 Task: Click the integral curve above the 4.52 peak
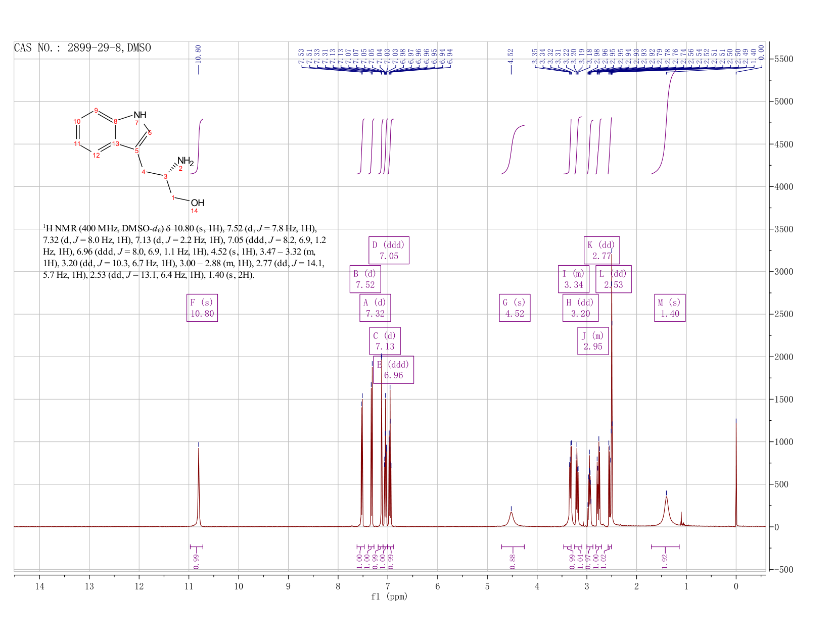[513, 150]
